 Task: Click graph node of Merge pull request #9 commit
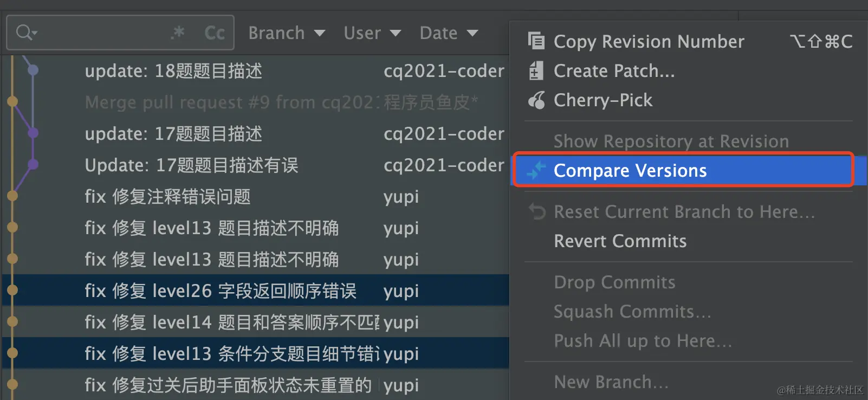click(12, 101)
